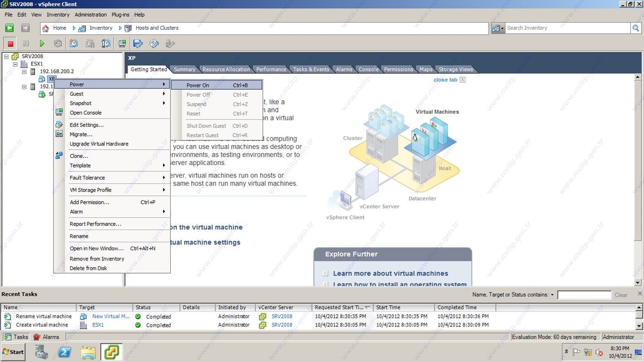
Task: Click the Take Snapshot toolbar icon
Action: 74,44
